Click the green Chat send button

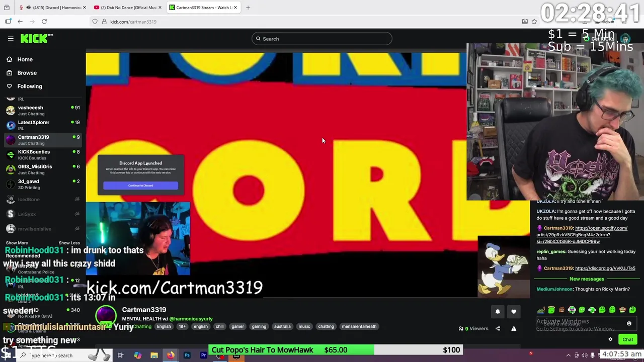tap(628, 339)
